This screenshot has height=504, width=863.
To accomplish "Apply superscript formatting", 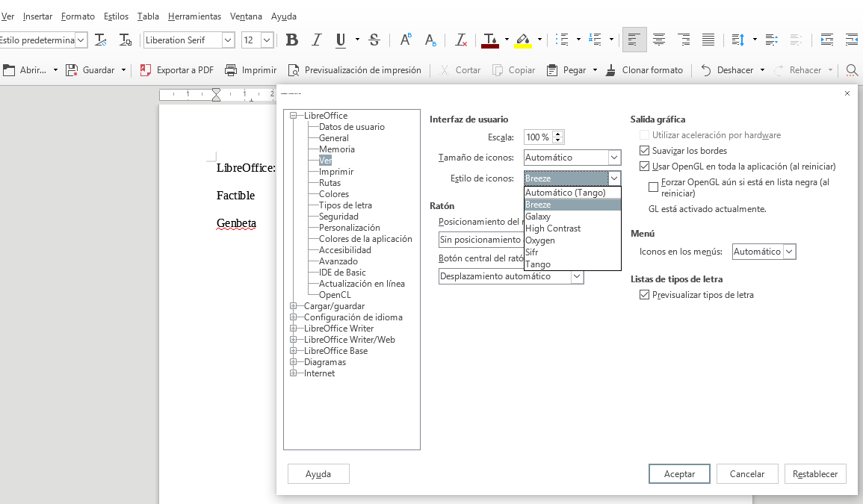I will click(405, 41).
